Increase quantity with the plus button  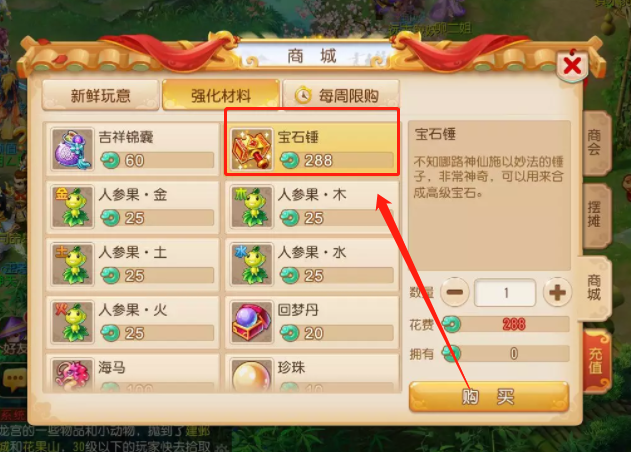[x=557, y=292]
